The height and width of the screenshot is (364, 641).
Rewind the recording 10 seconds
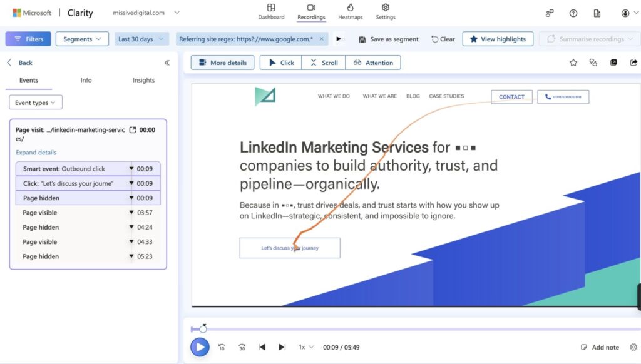pyautogui.click(x=222, y=347)
